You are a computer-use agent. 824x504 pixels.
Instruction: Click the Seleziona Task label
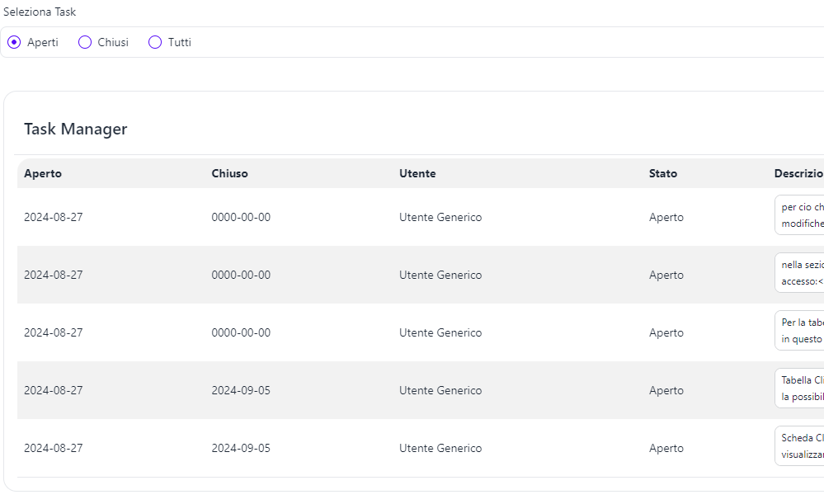40,12
